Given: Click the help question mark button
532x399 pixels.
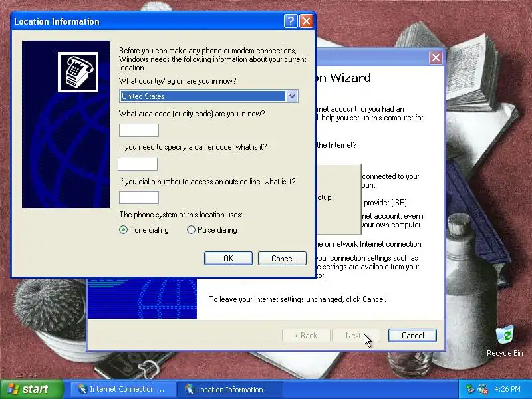Looking at the screenshot, I should point(291,21).
